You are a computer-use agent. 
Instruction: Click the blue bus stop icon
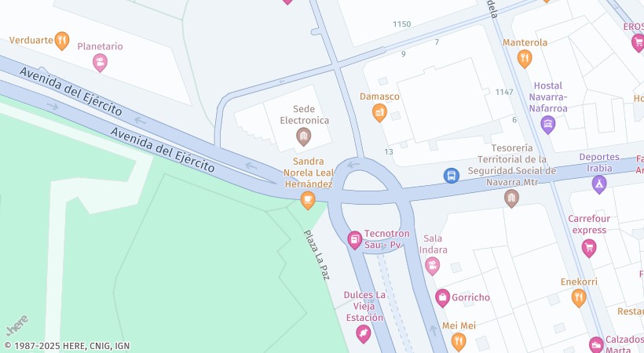coord(452,176)
